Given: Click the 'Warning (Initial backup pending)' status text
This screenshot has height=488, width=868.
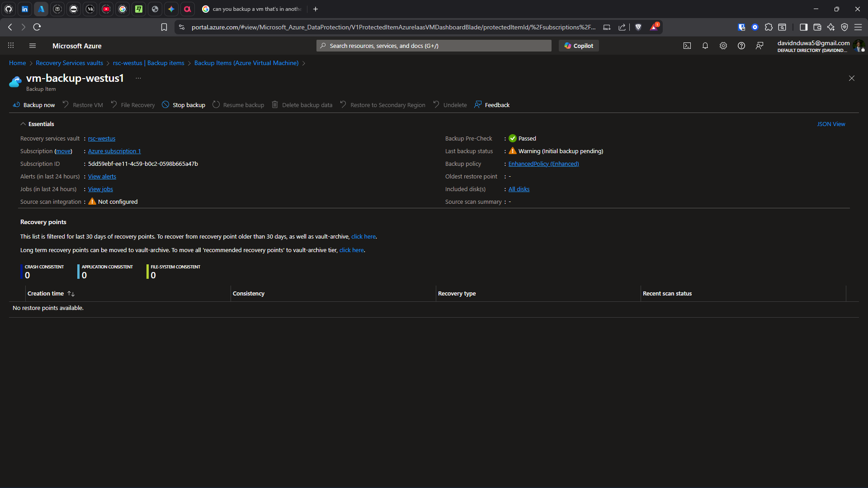Looking at the screenshot, I should (x=561, y=151).
